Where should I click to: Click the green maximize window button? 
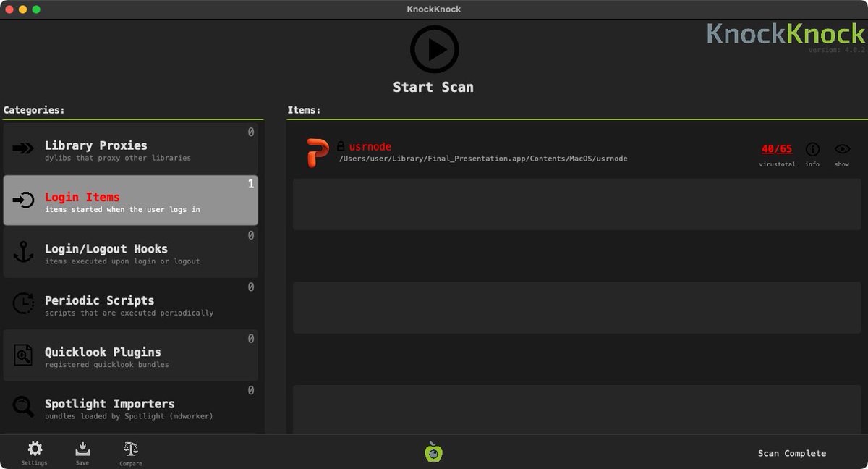pos(36,9)
